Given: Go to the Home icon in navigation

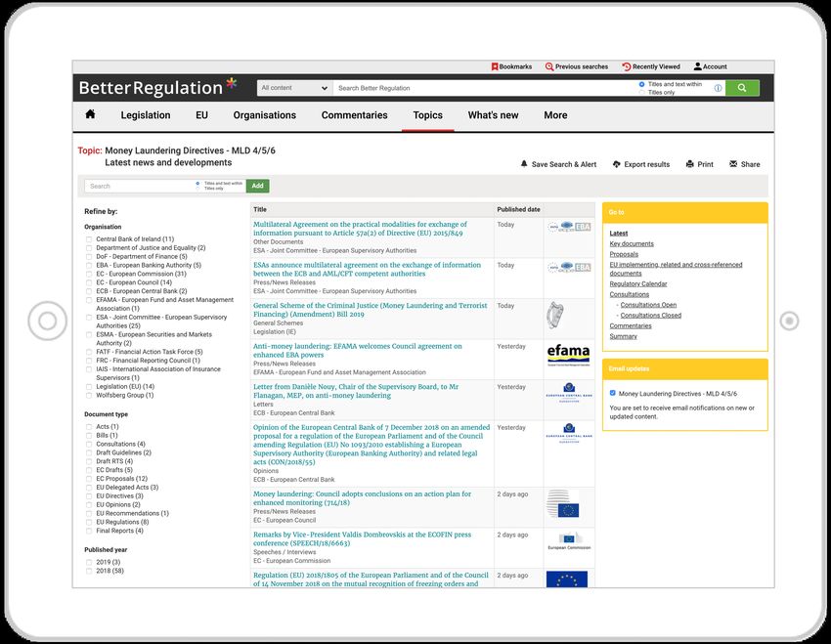Looking at the screenshot, I should (90, 114).
